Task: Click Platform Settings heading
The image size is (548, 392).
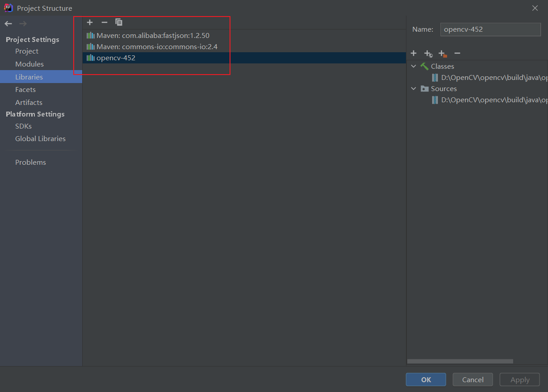Action: (x=35, y=114)
